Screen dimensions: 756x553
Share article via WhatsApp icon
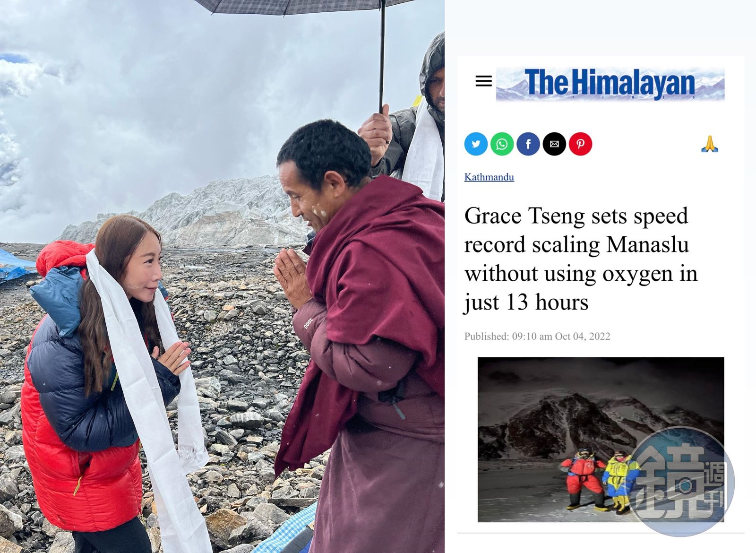point(502,144)
